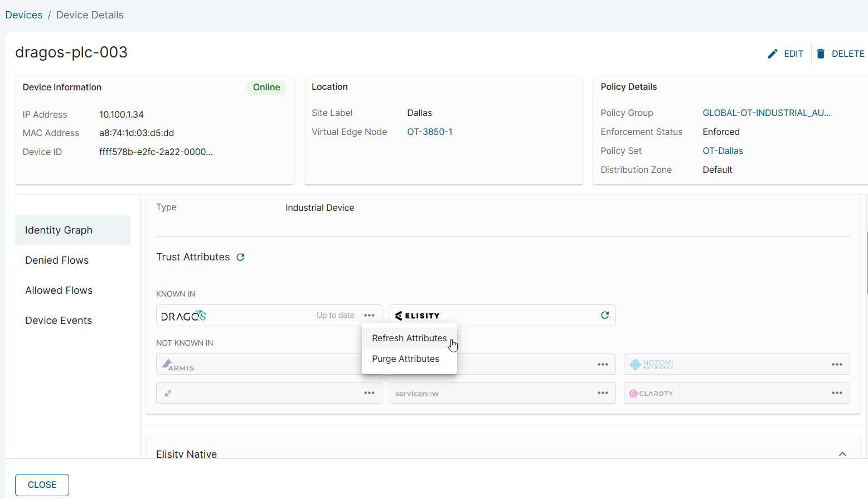Open the Claroty card options menu
Viewport: 868px width, 499px height.
point(837,393)
